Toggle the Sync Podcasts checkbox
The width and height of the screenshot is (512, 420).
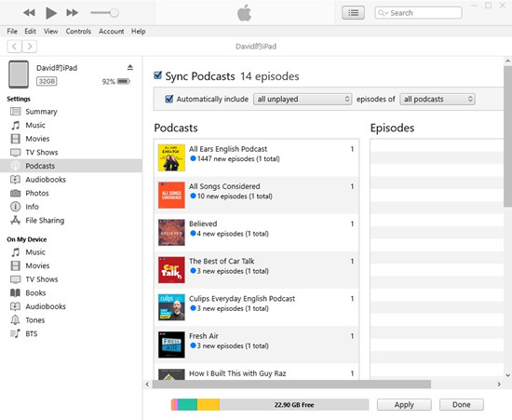157,75
